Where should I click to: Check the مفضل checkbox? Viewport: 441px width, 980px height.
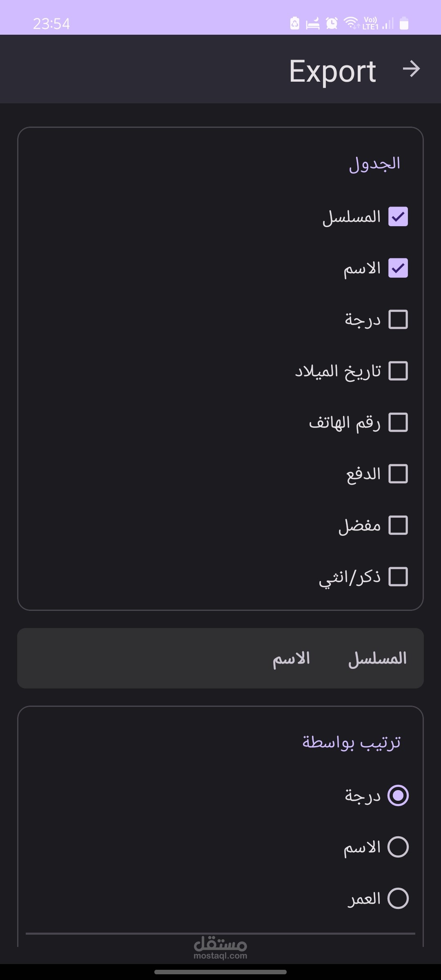(398, 525)
